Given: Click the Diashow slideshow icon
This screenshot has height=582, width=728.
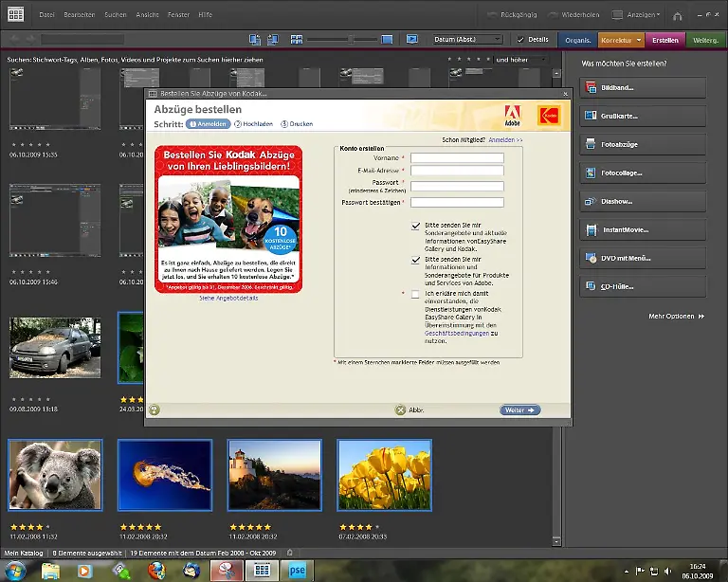Looking at the screenshot, I should pos(589,202).
